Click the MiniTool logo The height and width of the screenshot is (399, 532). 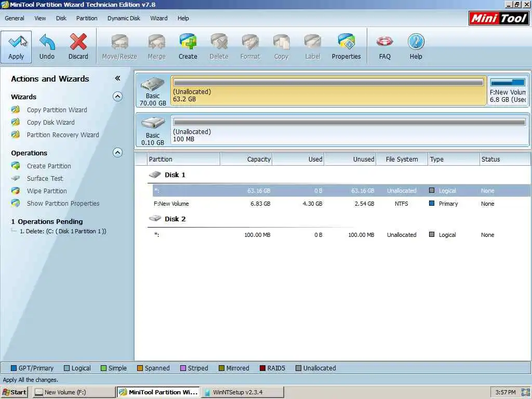498,18
